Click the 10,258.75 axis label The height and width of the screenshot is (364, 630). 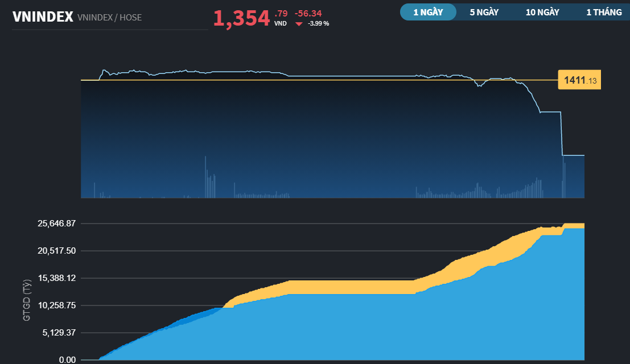click(x=57, y=305)
